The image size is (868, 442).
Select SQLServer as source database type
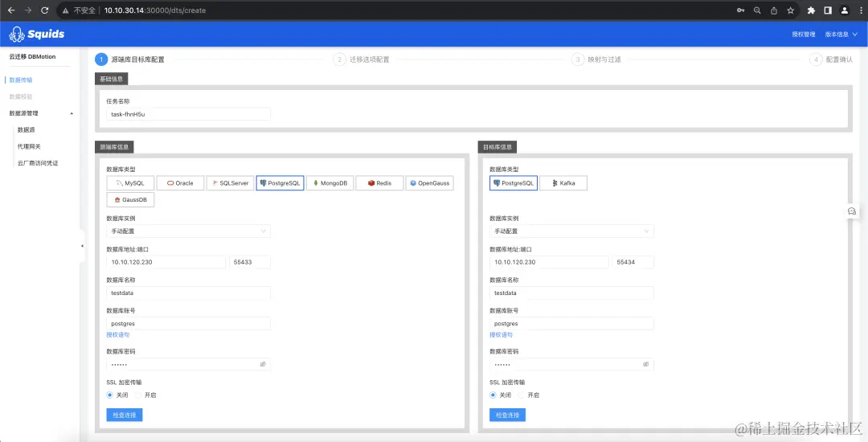230,183
